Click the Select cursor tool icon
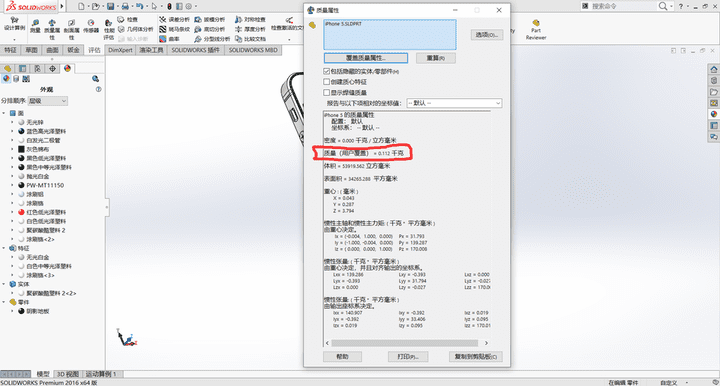The image size is (720, 386). pos(154,6)
